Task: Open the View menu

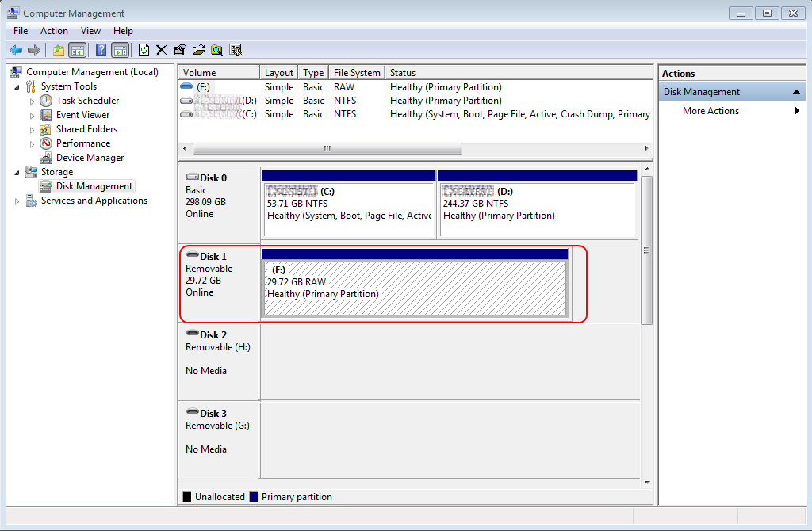Action: (90, 31)
